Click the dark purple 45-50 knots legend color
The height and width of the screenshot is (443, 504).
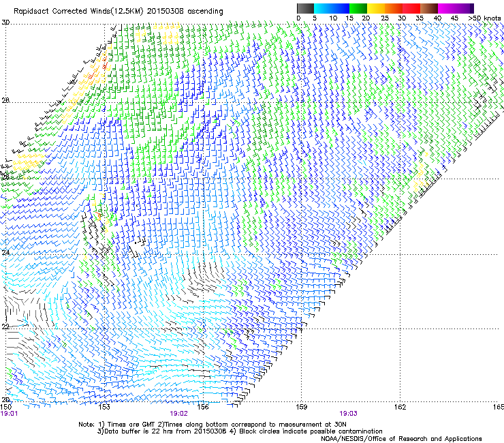(x=464, y=8)
